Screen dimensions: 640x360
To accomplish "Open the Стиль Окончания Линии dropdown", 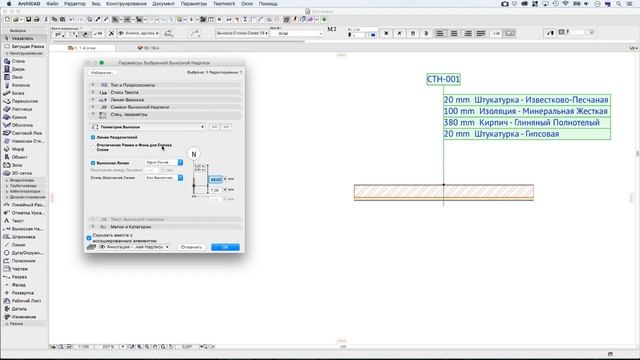I will click(164, 178).
